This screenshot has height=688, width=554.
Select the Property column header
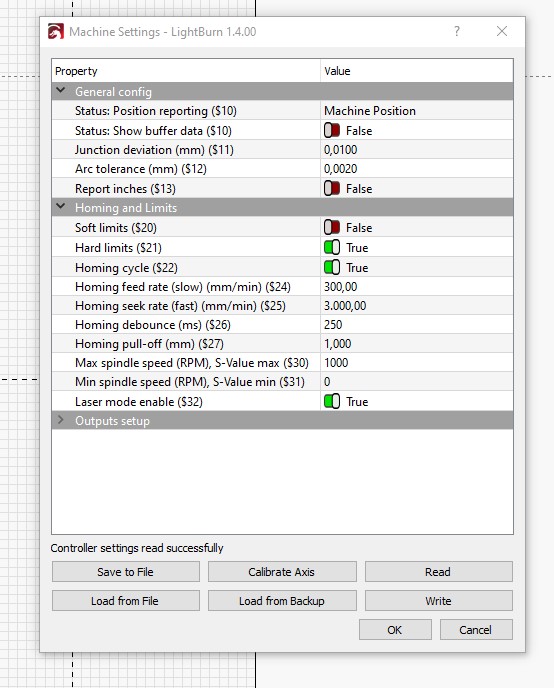(186, 71)
